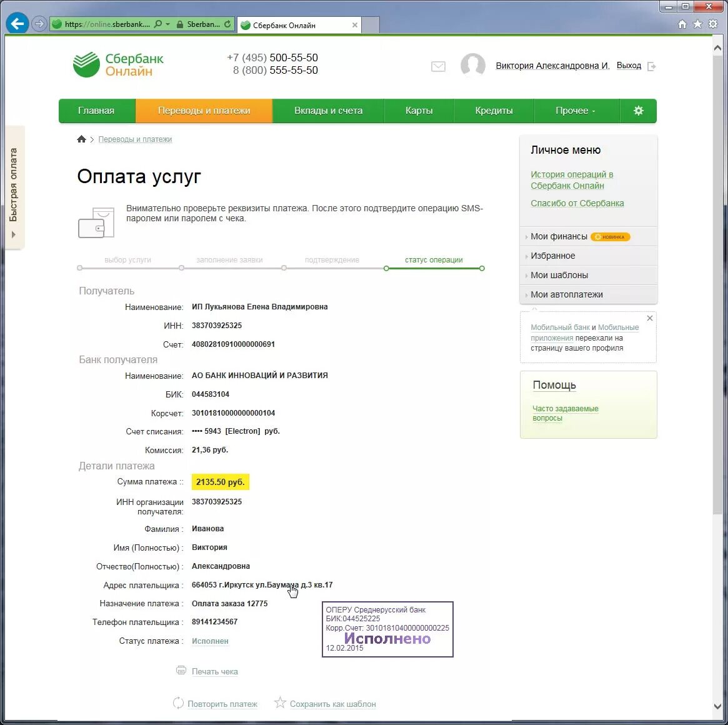The width and height of the screenshot is (728, 725).
Task: Click the logout door icon
Action: coord(651,66)
